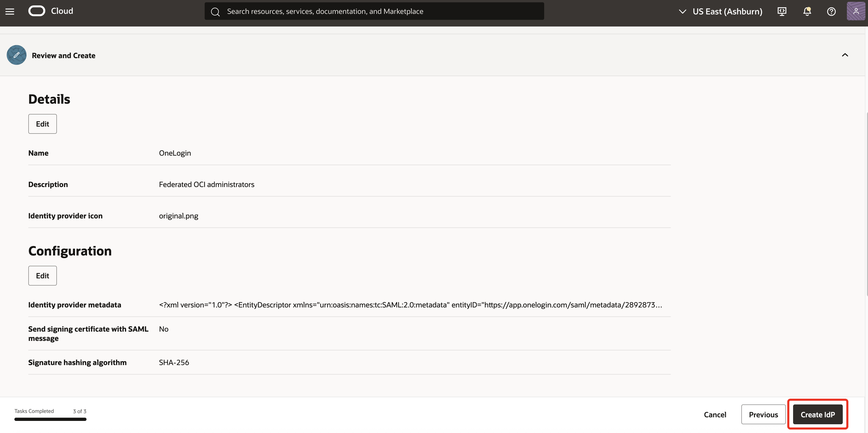Screen dimensions: 868x433
Task: Go back using the Previous button
Action: tap(763, 414)
